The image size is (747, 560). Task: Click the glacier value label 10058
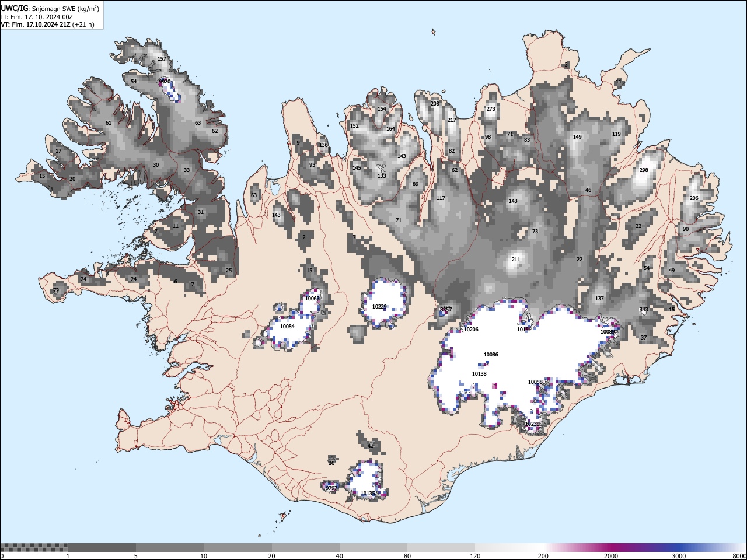pyautogui.click(x=535, y=382)
